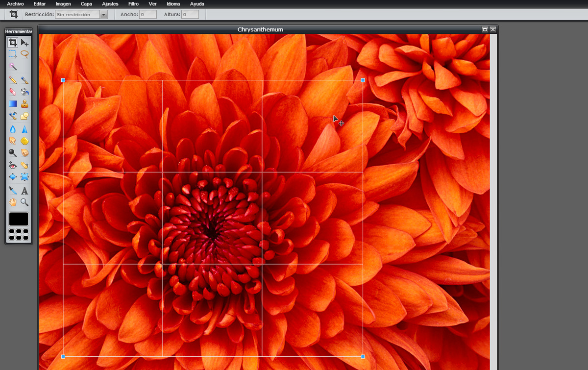Open the Capa menu
The height and width of the screenshot is (370, 588).
click(x=86, y=4)
